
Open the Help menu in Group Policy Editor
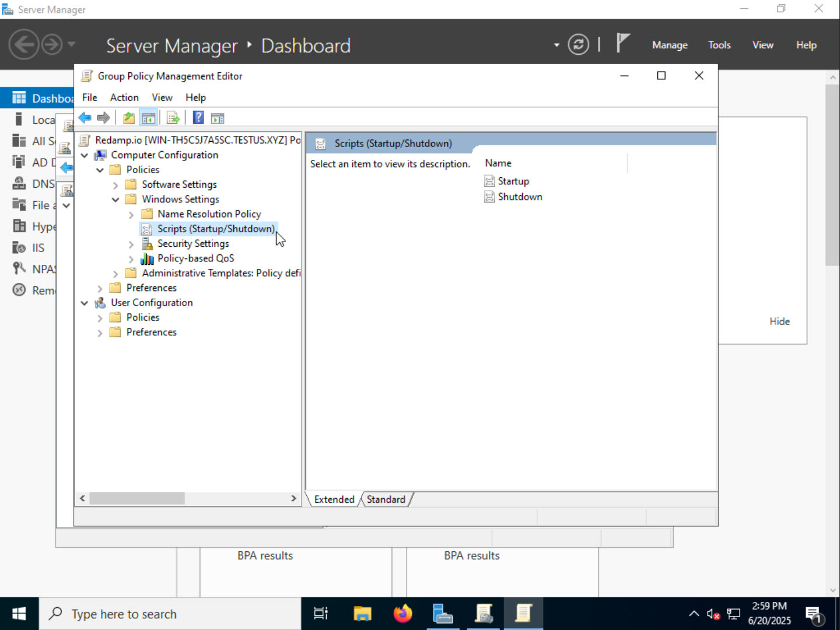tap(195, 97)
